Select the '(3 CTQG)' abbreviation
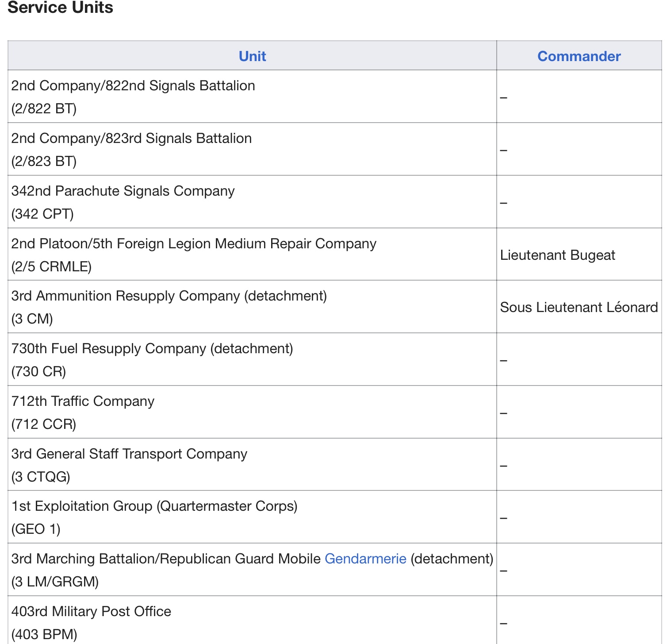 tap(41, 477)
